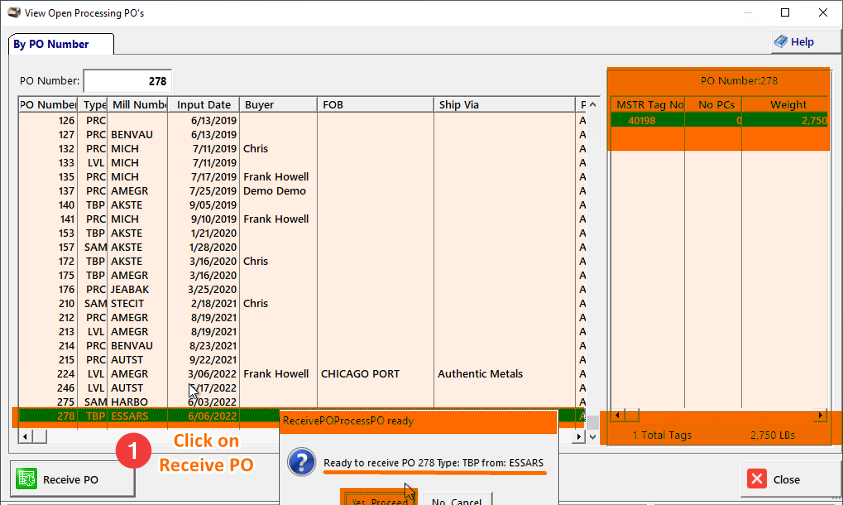Select PO 215 AUTST row
The width and height of the screenshot is (843, 505).
click(x=302, y=359)
